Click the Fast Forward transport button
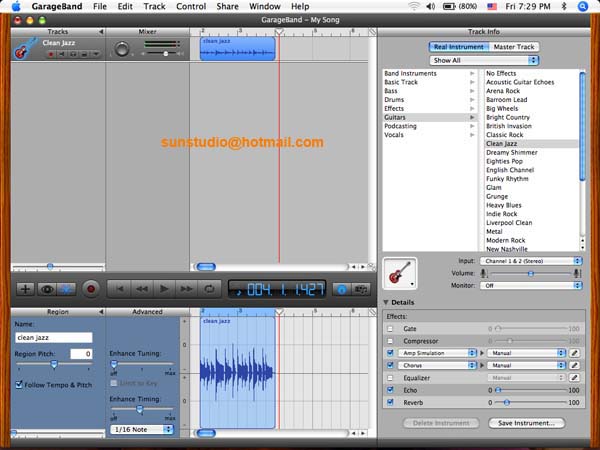The height and width of the screenshot is (450, 600). point(186,289)
